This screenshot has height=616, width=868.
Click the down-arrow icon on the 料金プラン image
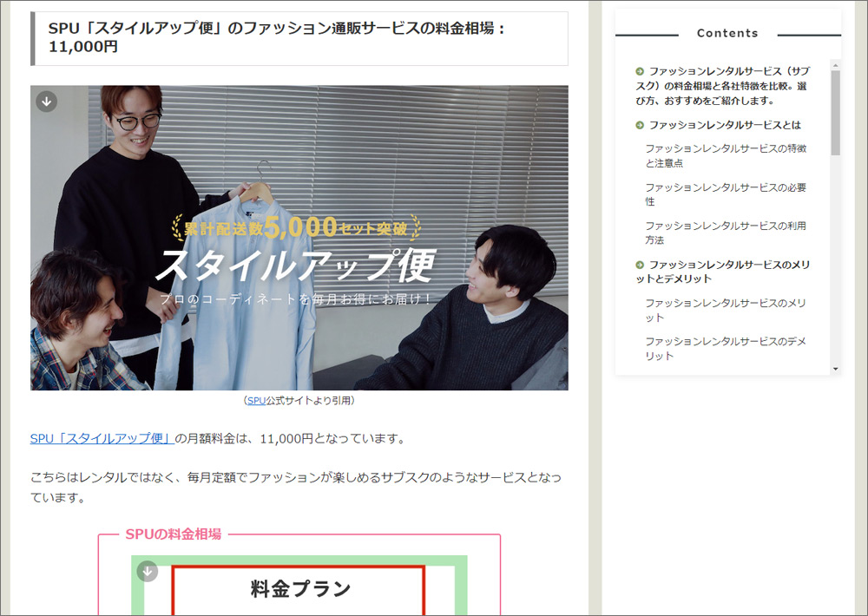148,571
